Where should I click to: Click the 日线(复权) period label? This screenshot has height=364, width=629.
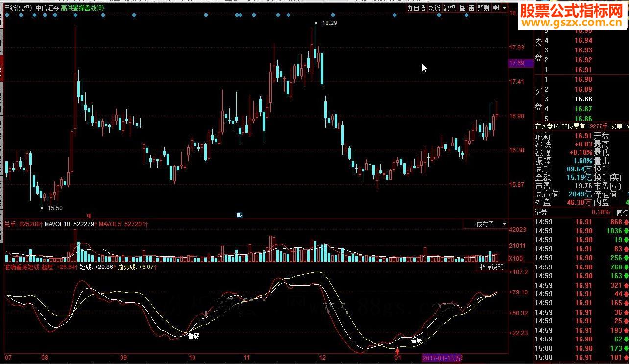tap(18, 8)
